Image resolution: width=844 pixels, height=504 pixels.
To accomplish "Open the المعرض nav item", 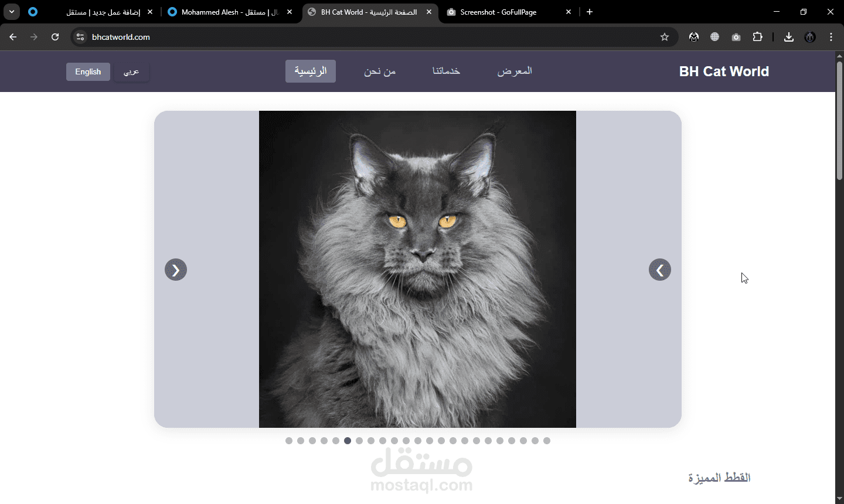I will (x=515, y=71).
